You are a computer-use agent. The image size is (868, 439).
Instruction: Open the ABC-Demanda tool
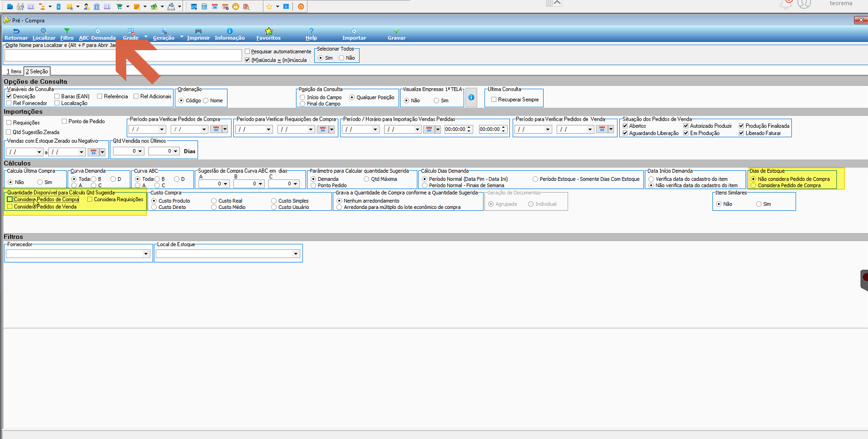tap(97, 34)
